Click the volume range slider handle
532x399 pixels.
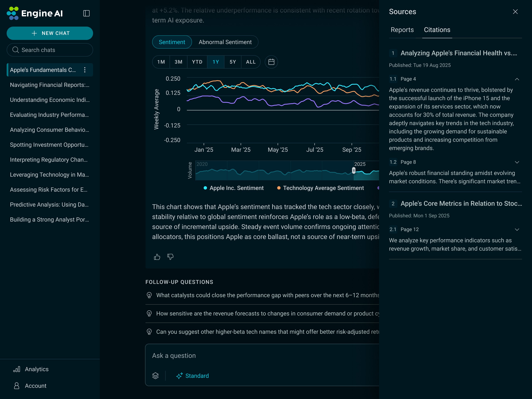(353, 171)
